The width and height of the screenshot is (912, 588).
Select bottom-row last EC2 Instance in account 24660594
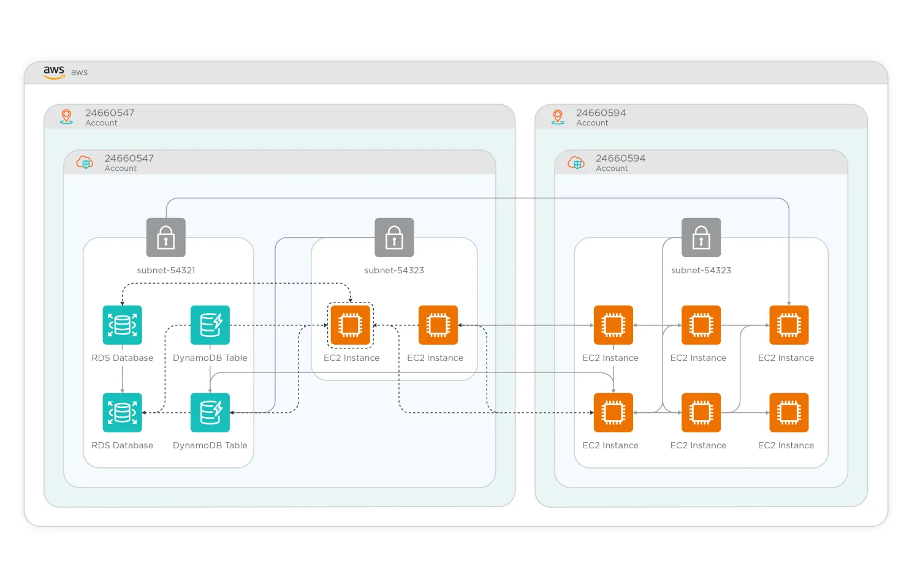click(x=789, y=413)
